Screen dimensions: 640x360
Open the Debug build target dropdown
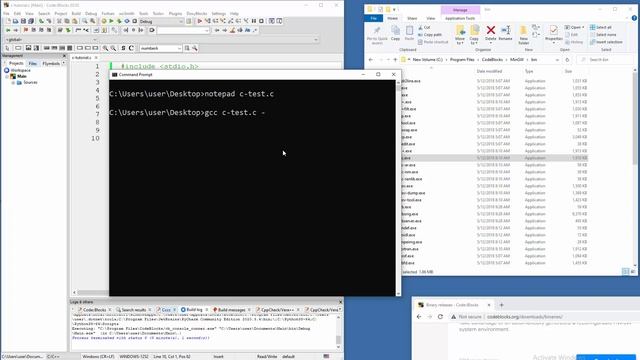click(x=181, y=21)
